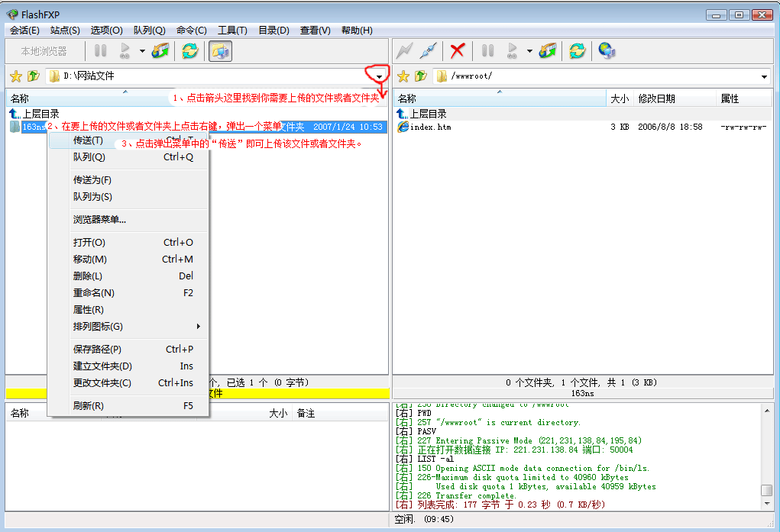Click remote 上层目录 parent directory entry
This screenshot has height=532, width=780.
(427, 113)
